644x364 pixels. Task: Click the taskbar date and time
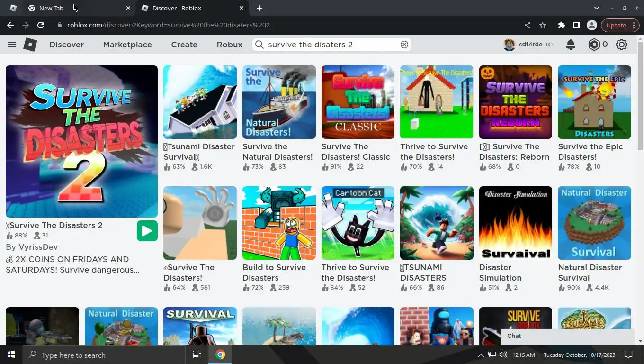point(564,355)
